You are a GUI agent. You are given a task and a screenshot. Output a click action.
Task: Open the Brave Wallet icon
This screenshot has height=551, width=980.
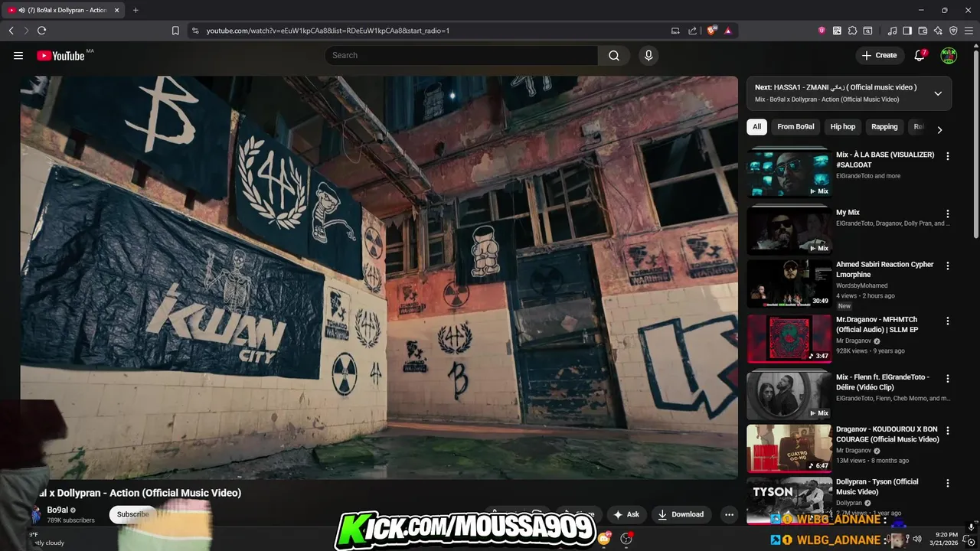(x=923, y=31)
